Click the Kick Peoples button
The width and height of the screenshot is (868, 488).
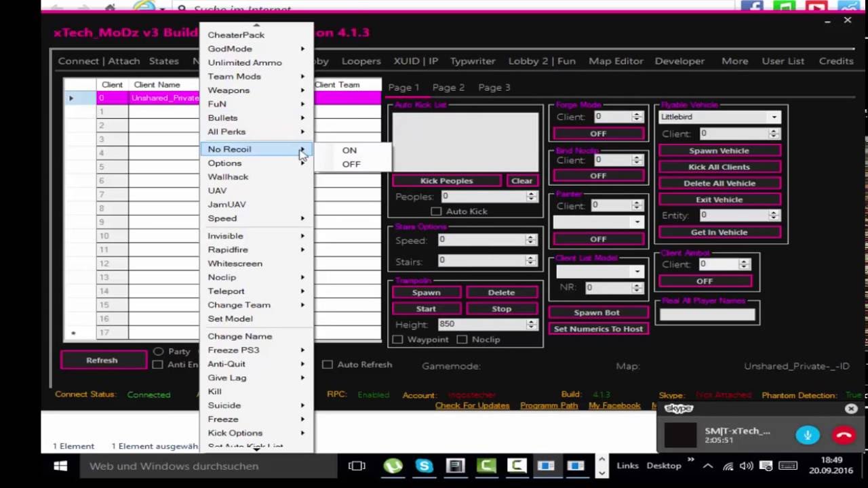[446, 181]
